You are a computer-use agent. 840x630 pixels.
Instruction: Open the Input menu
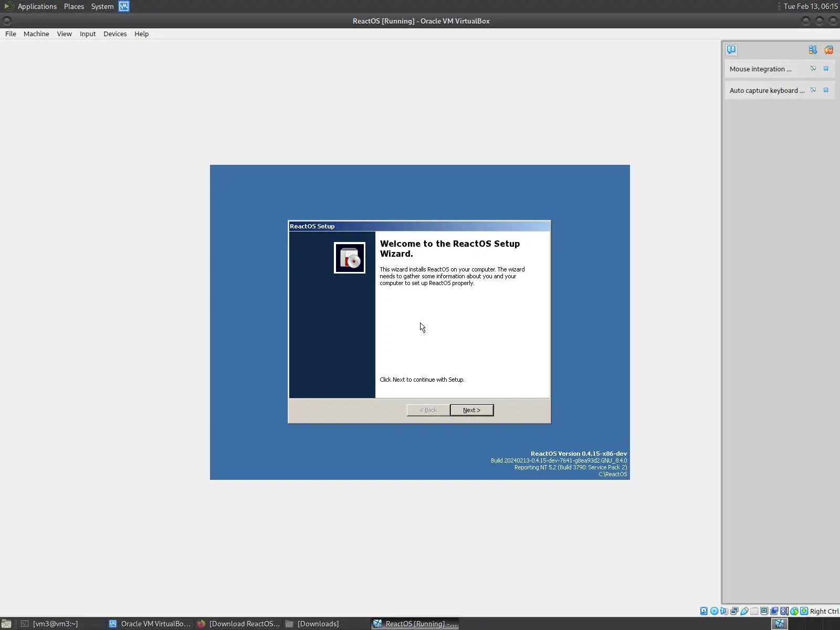tap(88, 34)
